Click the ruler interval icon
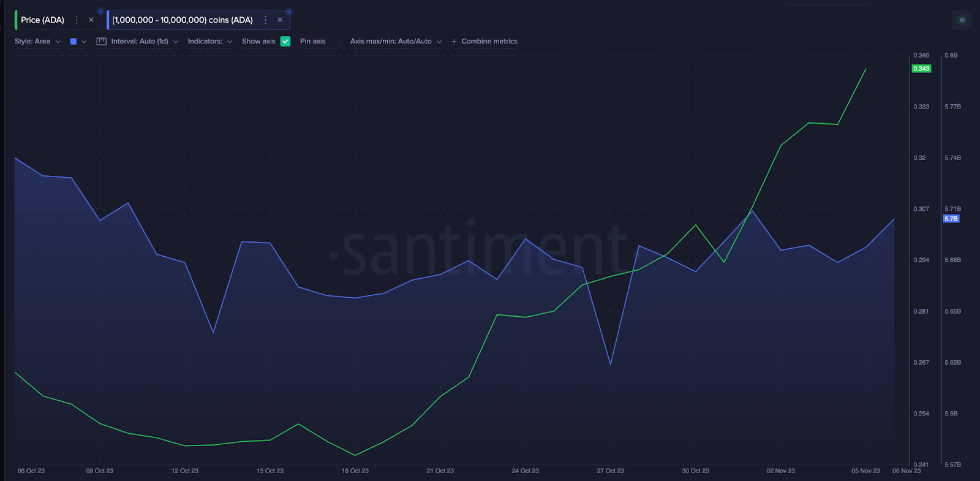This screenshot has height=481, width=980. 102,42
